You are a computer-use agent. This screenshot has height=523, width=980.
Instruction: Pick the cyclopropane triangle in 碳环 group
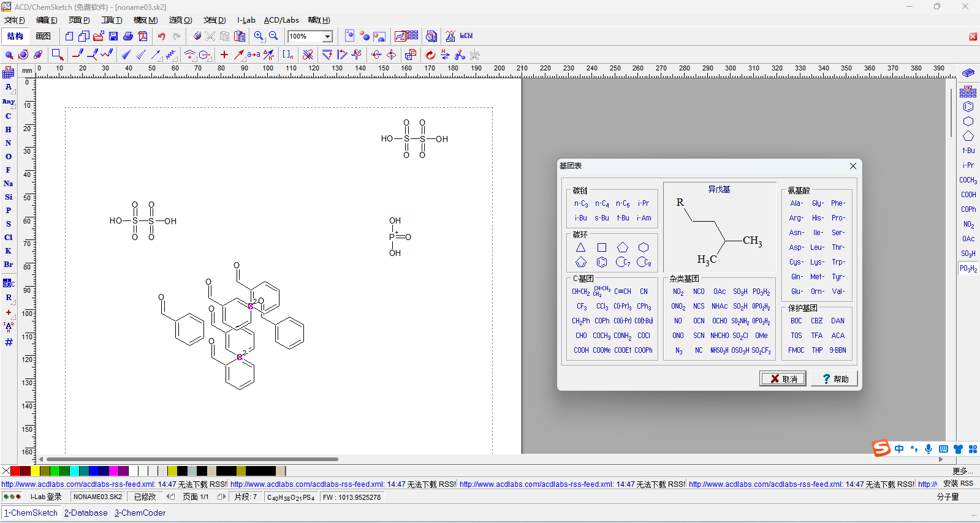click(x=580, y=247)
